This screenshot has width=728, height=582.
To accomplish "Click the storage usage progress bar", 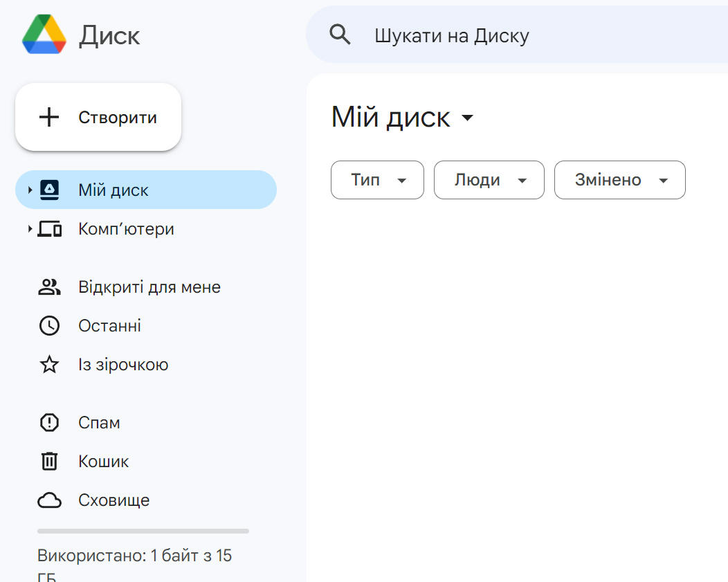I will click(143, 531).
